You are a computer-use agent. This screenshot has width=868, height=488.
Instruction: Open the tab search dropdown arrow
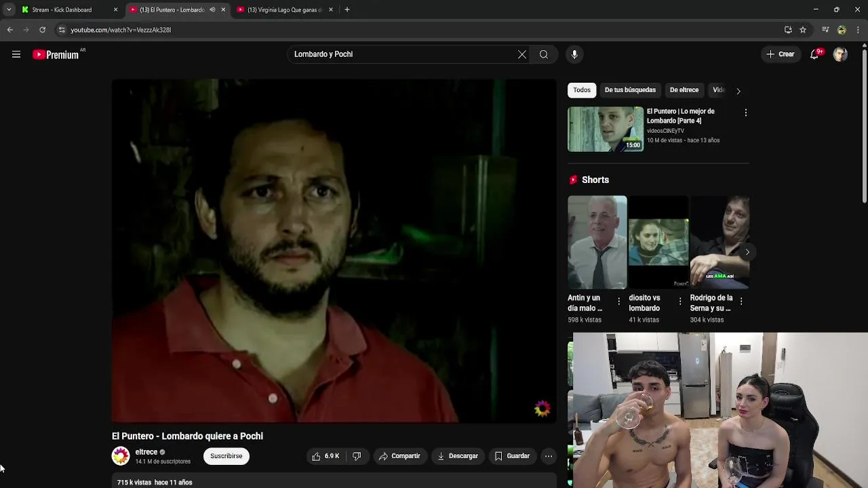tap(8, 9)
